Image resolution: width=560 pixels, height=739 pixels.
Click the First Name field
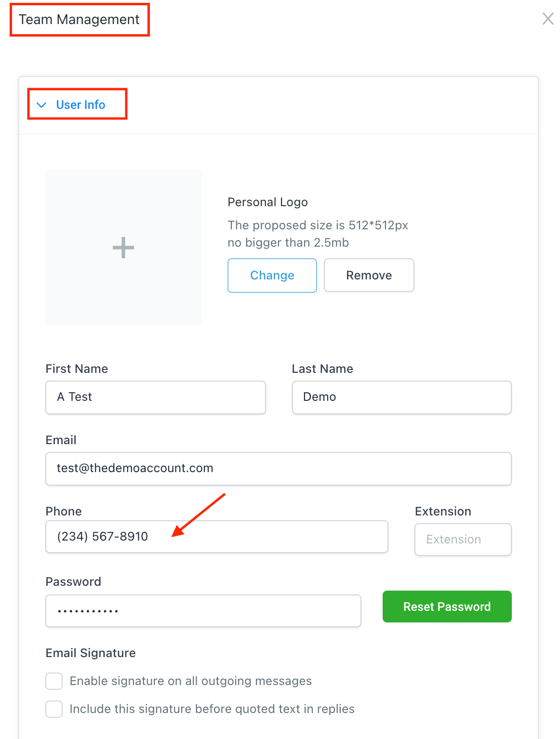(155, 397)
